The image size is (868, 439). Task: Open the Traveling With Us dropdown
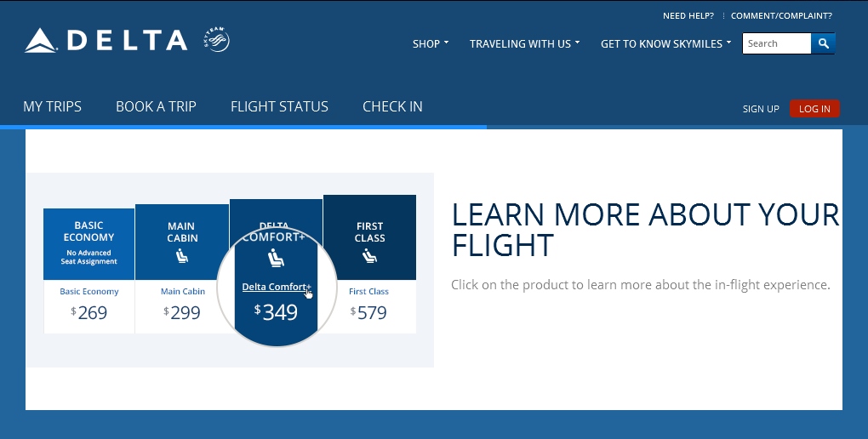524,43
